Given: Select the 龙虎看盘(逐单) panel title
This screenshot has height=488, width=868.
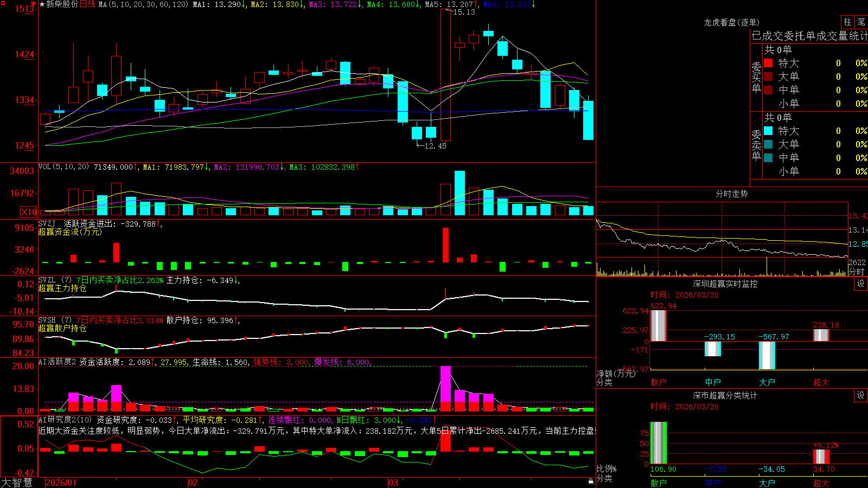Looking at the screenshot, I should pos(731,22).
